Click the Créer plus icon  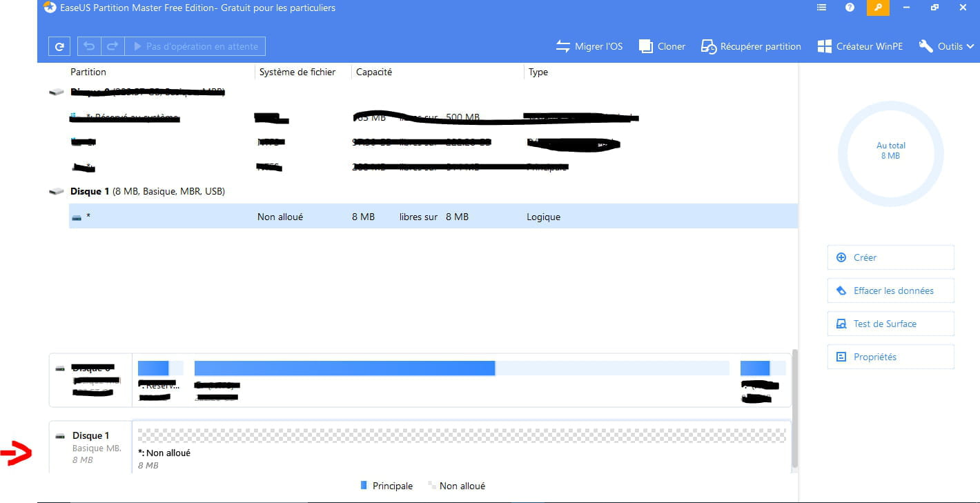point(841,257)
